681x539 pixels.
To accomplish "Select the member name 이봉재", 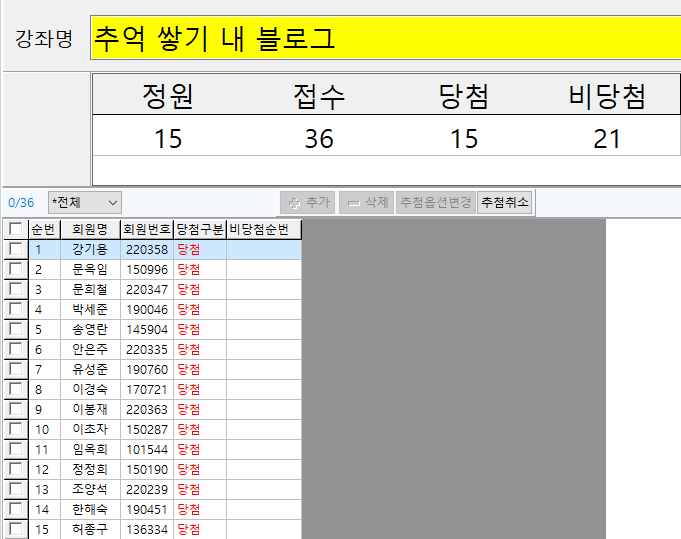I will [90, 409].
